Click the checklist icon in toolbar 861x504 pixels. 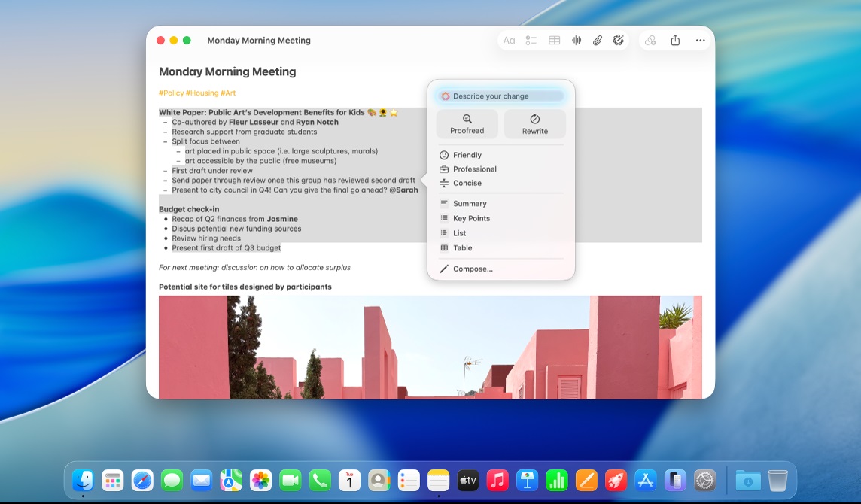coord(531,41)
